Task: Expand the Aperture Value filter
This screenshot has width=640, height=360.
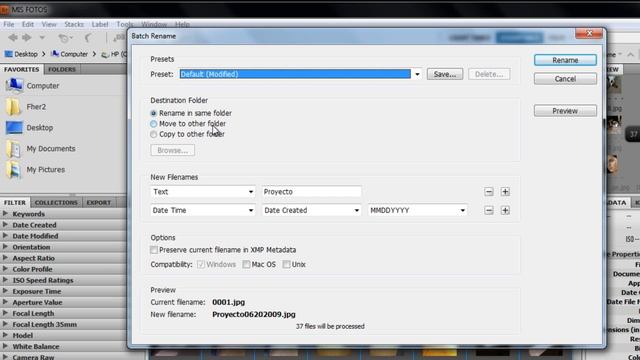Action: coord(5,302)
